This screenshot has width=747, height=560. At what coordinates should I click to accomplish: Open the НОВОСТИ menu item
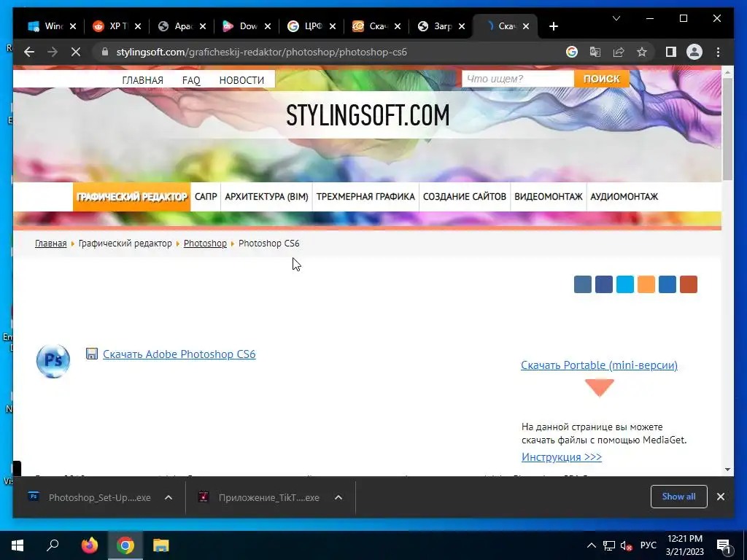point(241,80)
